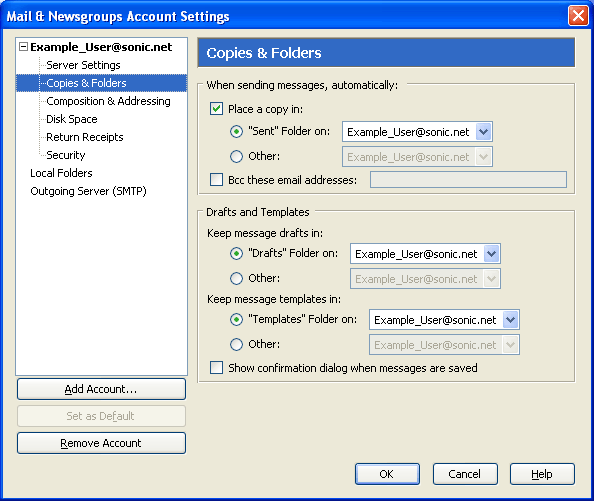The width and height of the screenshot is (594, 501).
Task: Select the "Drafts" Folder on radio button
Action: click(x=236, y=253)
